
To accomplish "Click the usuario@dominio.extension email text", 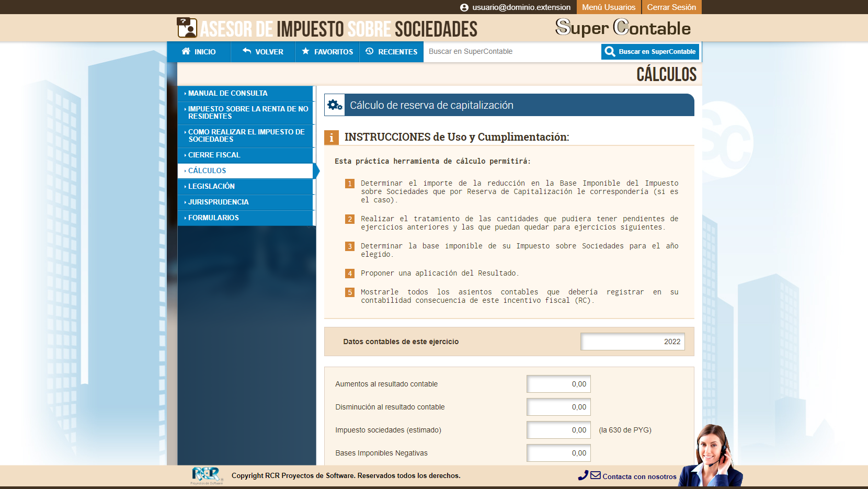I will [521, 7].
